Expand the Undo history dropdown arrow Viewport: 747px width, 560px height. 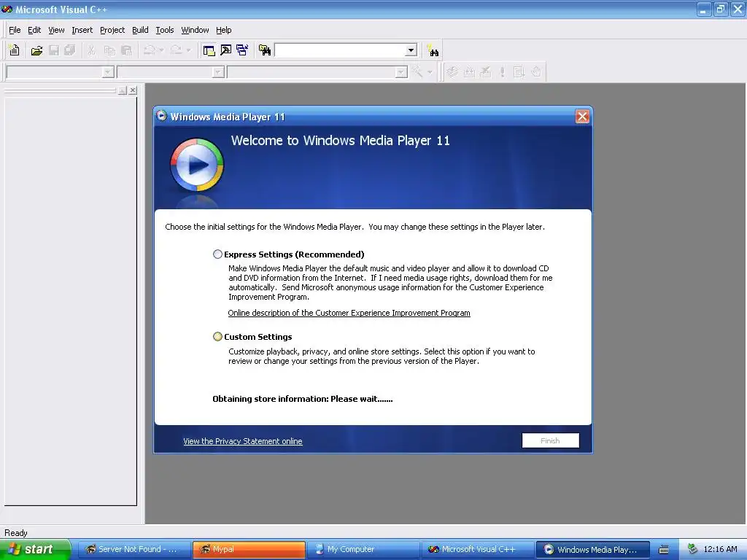point(161,50)
